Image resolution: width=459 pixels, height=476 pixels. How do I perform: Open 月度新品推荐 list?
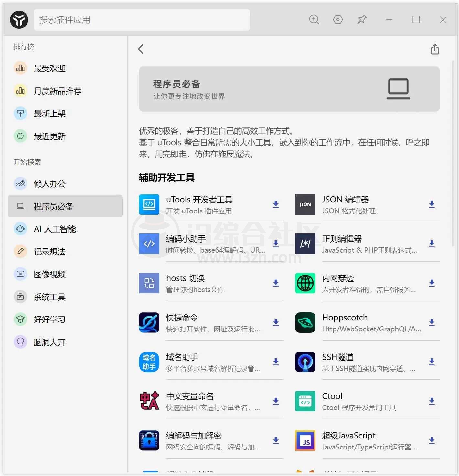click(x=65, y=91)
